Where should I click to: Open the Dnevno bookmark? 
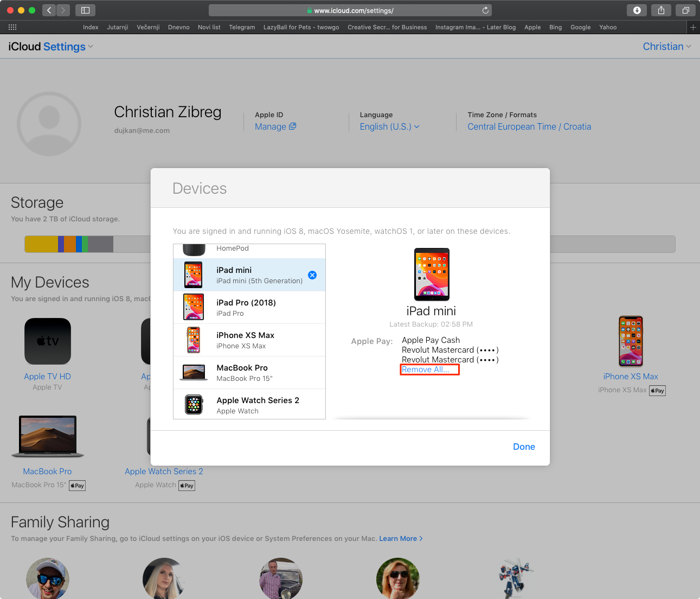click(x=179, y=27)
